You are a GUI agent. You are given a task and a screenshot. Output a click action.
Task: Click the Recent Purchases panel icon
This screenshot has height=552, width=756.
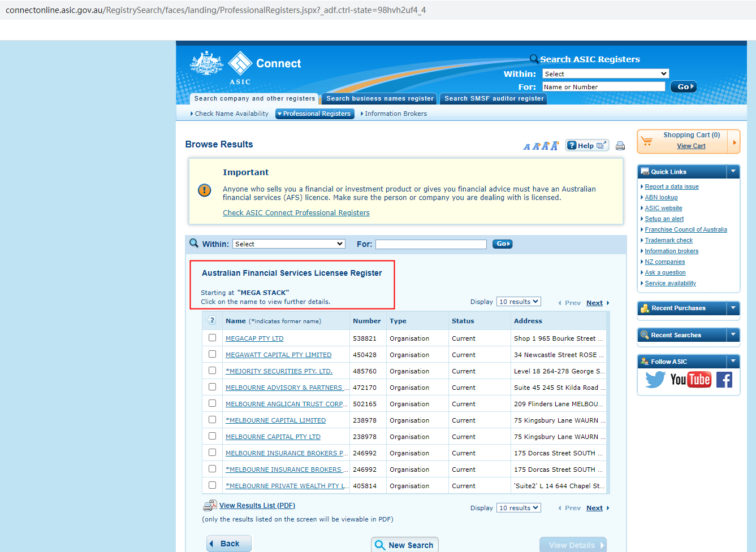645,308
